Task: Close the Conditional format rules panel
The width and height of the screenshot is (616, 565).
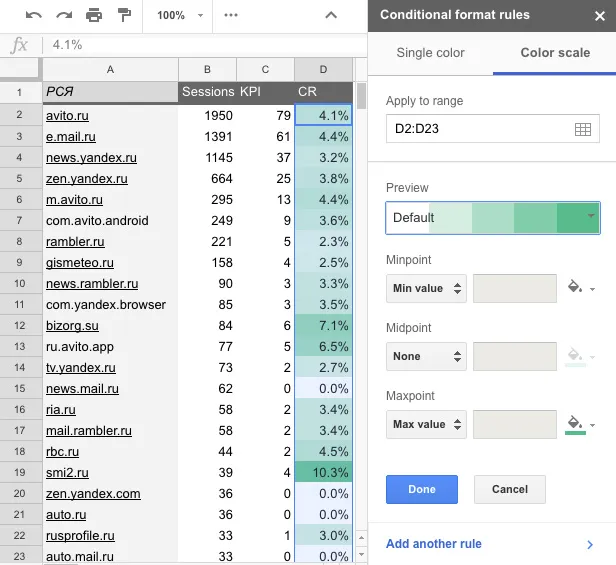Action: pos(600,16)
